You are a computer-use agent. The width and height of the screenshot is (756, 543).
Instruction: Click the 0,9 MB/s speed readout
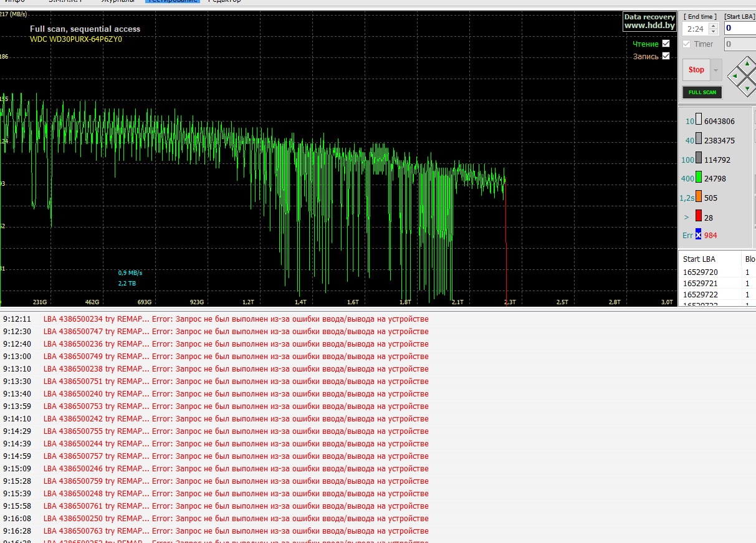click(130, 273)
